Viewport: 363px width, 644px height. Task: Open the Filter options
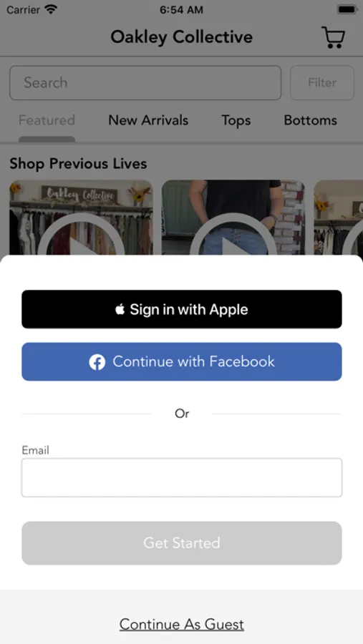322,82
